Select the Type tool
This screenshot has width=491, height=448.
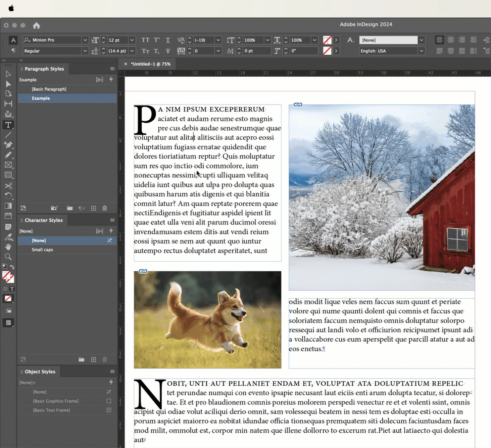[8, 125]
